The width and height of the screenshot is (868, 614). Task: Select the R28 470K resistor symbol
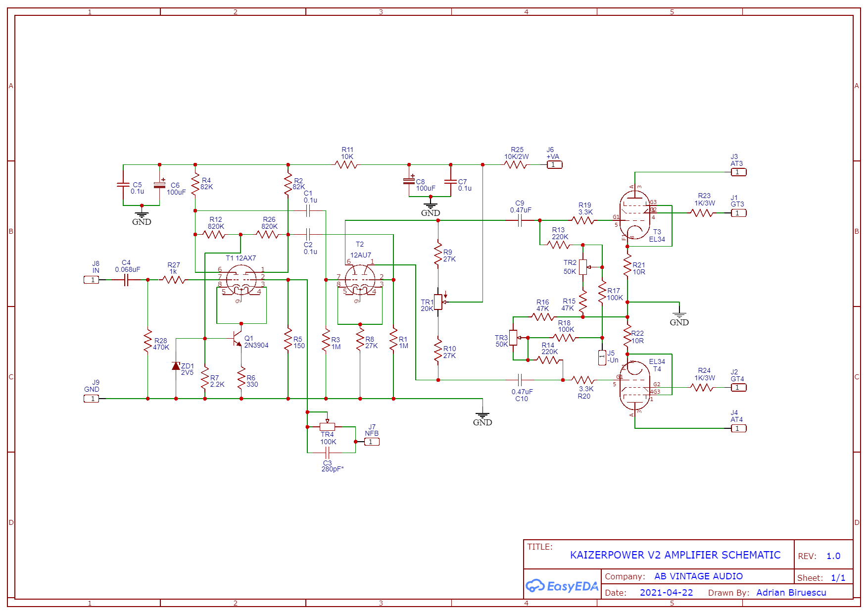(x=147, y=341)
